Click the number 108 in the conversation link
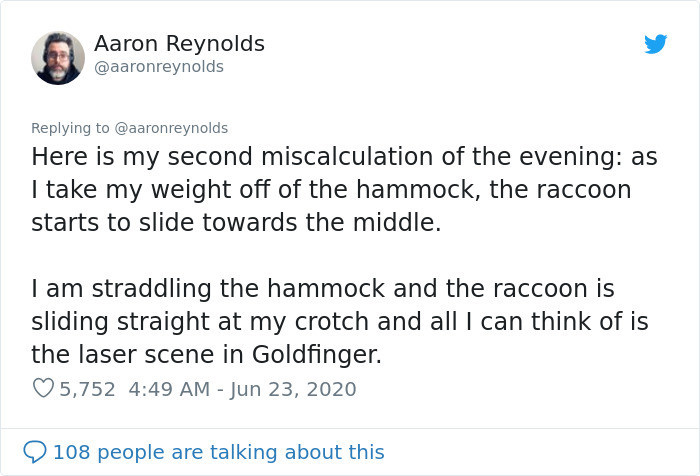Viewport: 700px width, 476px height. point(70,452)
